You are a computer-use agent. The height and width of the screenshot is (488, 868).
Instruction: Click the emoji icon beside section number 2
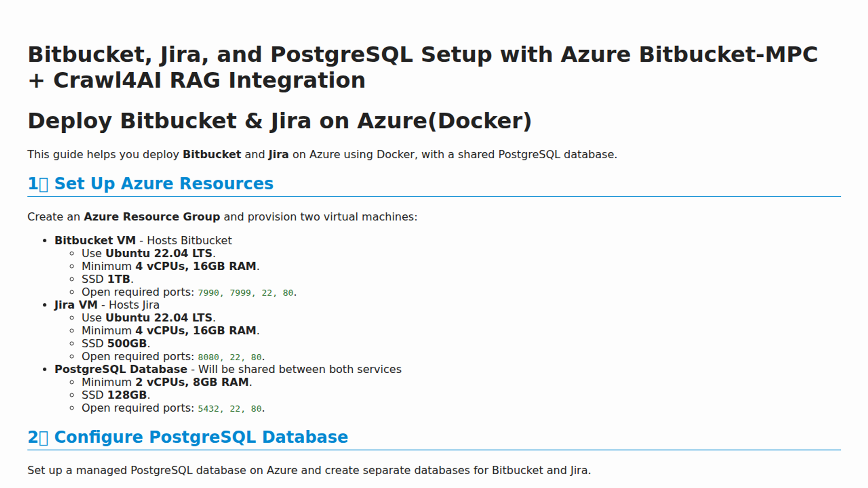(x=43, y=438)
